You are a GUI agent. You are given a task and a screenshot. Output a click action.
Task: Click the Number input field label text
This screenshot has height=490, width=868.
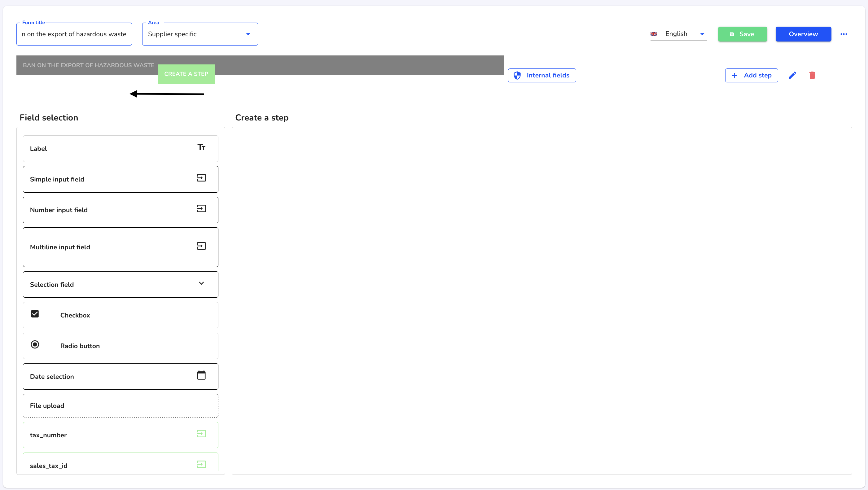[x=59, y=210]
